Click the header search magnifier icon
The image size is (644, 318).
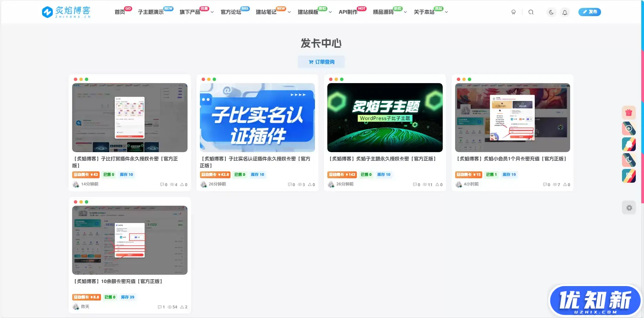tap(531, 12)
